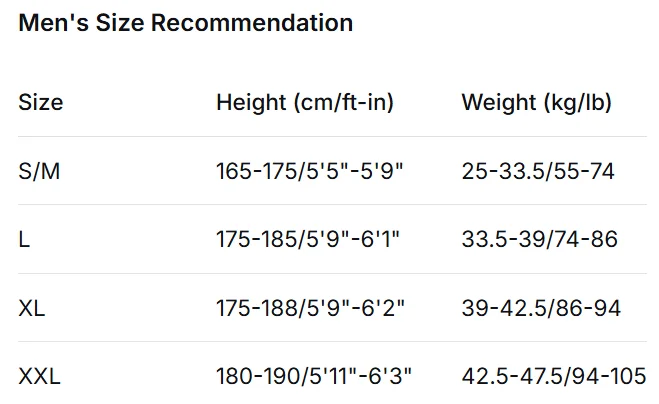Image resolution: width=659 pixels, height=404 pixels.
Task: Click the weight range 33.5-39/74-86
Action: point(540,240)
